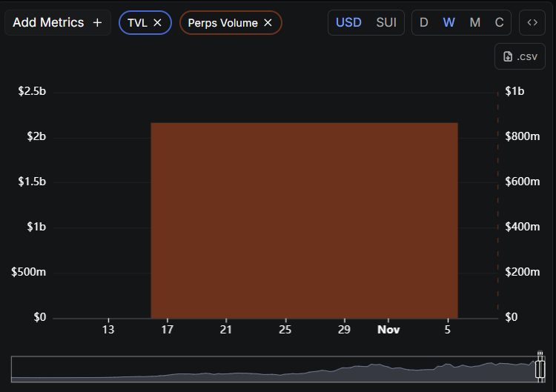This screenshot has width=556, height=392.
Task: Select the M monthly interval
Action: coord(474,22)
